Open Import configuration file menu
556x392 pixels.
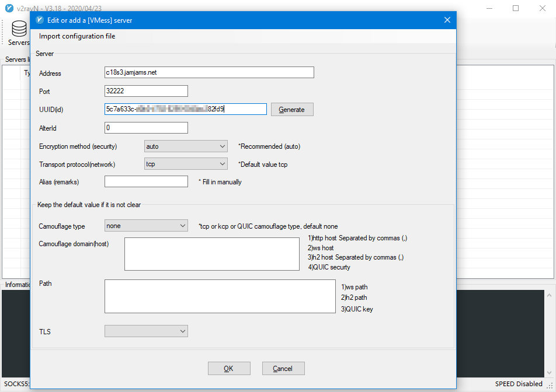(x=77, y=36)
